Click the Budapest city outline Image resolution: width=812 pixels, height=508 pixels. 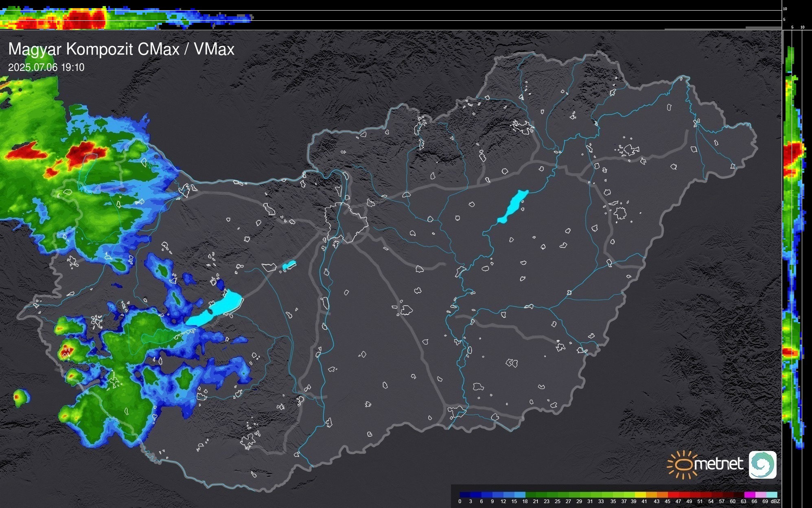click(346, 222)
